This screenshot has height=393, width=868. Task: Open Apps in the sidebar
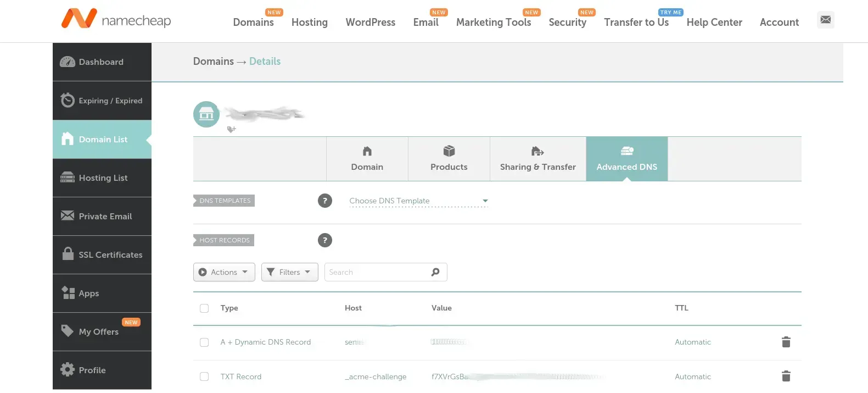(102, 293)
